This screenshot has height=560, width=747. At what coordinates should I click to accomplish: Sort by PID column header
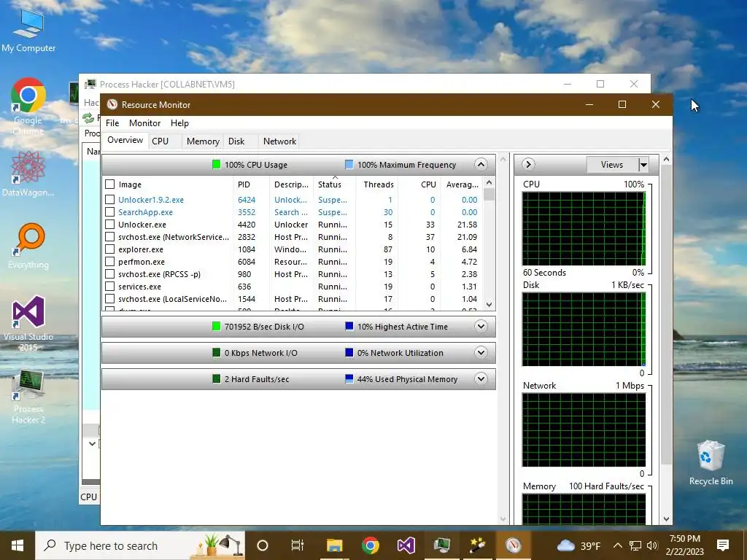coord(251,184)
